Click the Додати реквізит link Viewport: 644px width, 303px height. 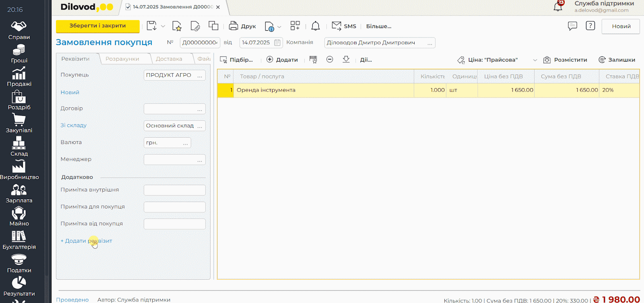pos(87,241)
